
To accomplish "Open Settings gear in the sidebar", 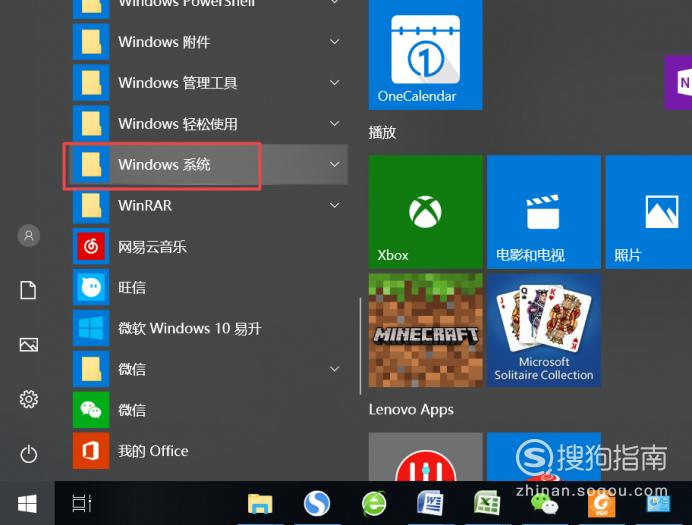I will [x=29, y=399].
